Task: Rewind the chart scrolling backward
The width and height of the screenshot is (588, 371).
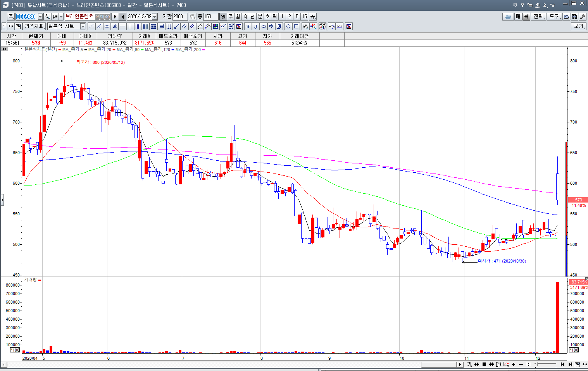Action: click(476, 364)
